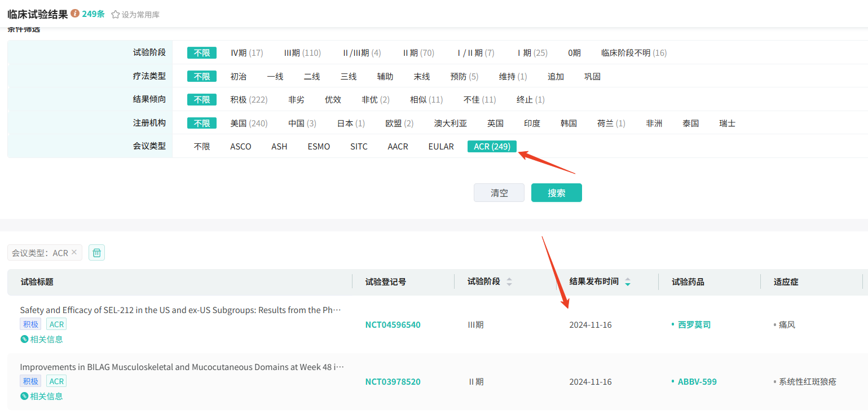Select 积极 (222) under 结果倾向

[249, 99]
